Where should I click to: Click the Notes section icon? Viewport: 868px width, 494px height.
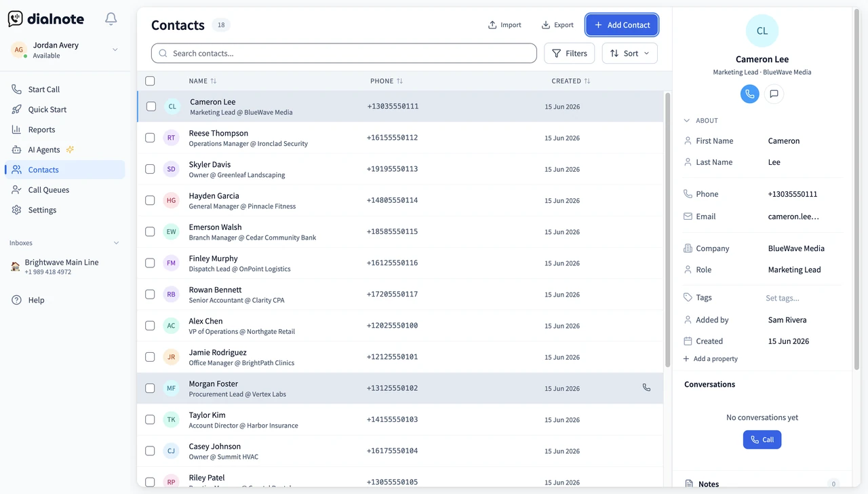pyautogui.click(x=689, y=484)
